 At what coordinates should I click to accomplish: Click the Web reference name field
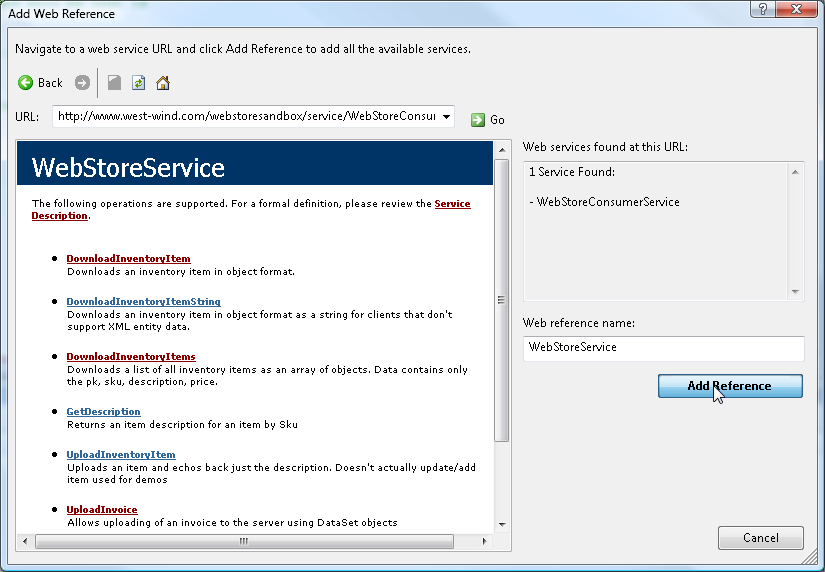click(663, 348)
